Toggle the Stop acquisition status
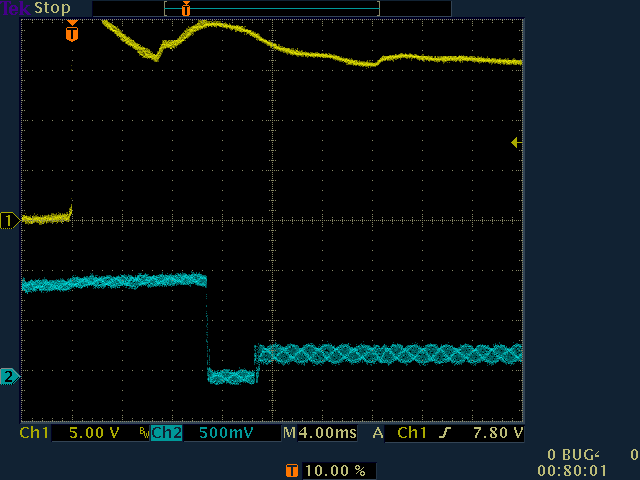This screenshot has width=640, height=480. [x=52, y=8]
